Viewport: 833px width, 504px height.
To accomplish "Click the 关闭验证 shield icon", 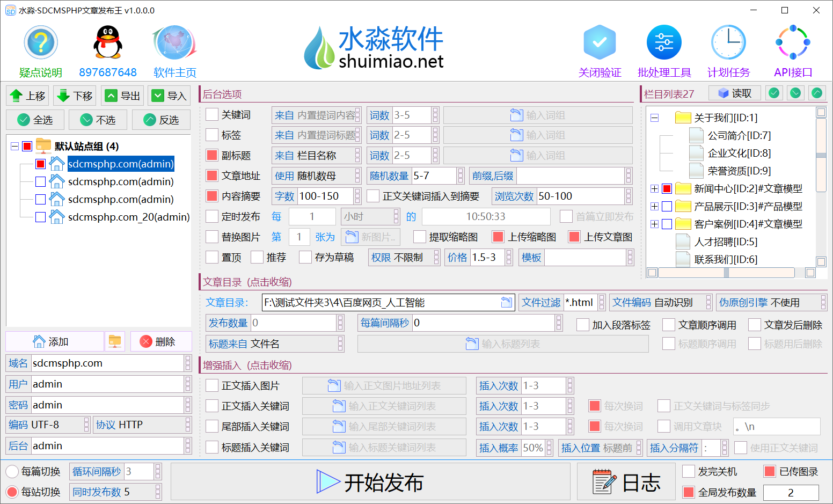I will pos(600,42).
